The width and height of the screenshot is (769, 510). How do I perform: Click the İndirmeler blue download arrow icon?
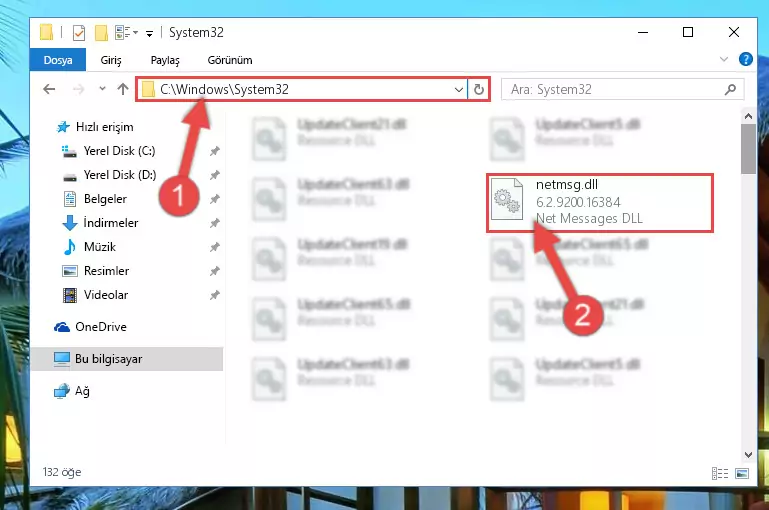point(70,223)
